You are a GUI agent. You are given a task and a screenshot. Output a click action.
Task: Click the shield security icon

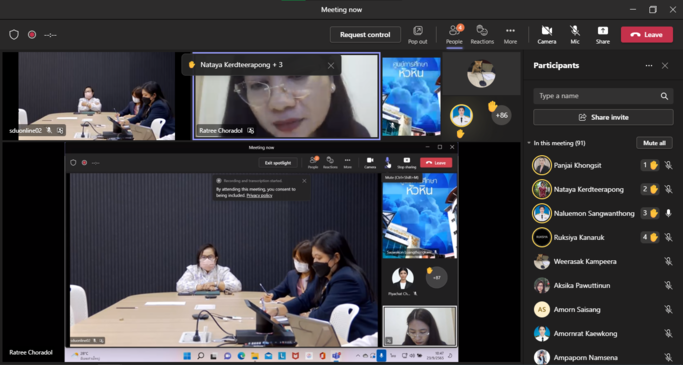click(14, 34)
